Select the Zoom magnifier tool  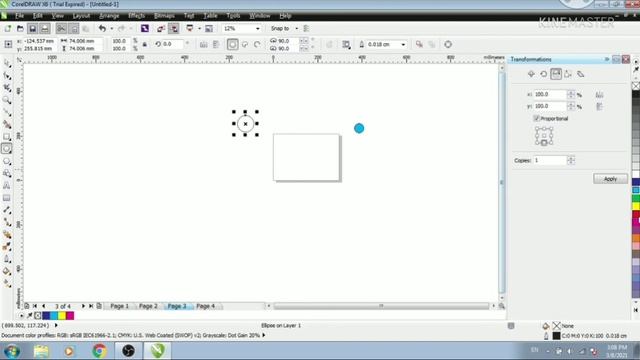pos(7,100)
